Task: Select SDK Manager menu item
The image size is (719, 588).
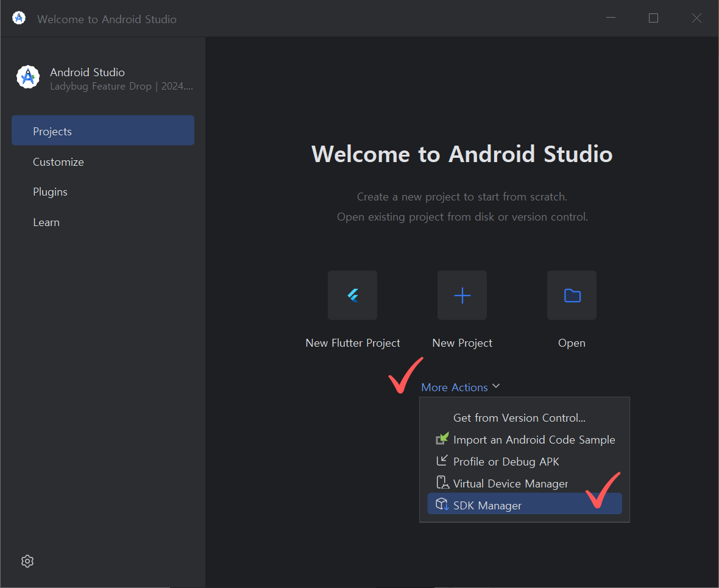Action: [x=525, y=504]
